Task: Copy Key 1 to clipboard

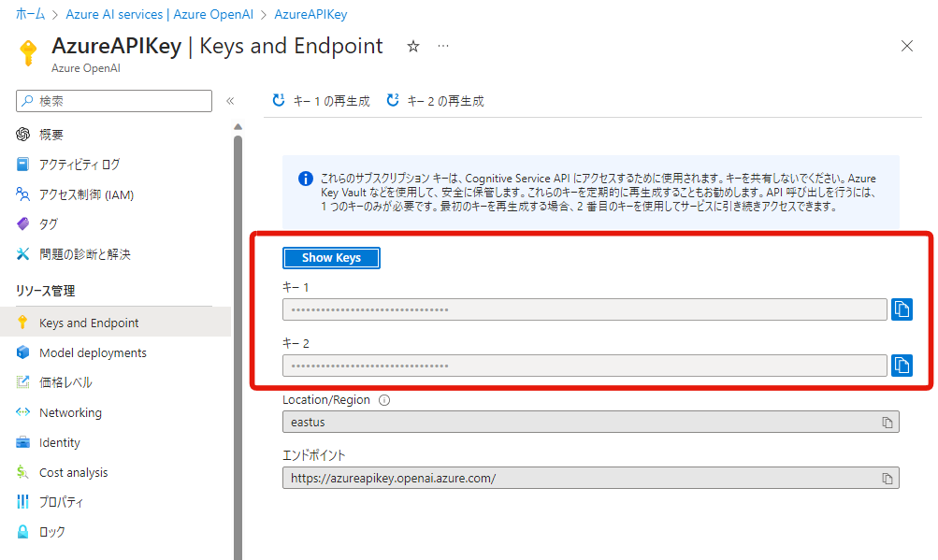Action: [x=901, y=309]
